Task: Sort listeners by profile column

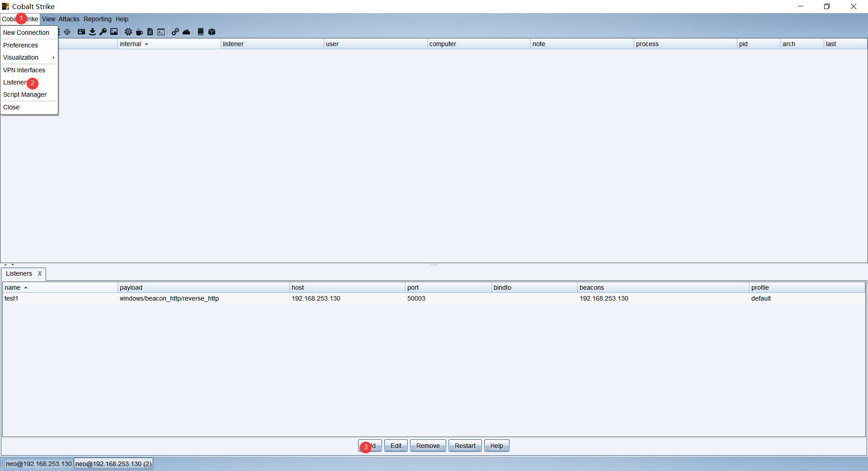Action: coord(807,287)
